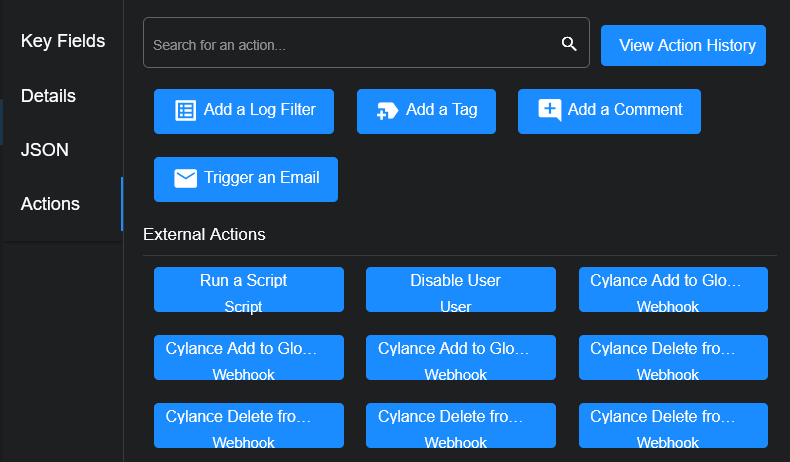This screenshot has width=790, height=462.
Task: Click the list icon on Add a Log Filter
Action: click(185, 110)
